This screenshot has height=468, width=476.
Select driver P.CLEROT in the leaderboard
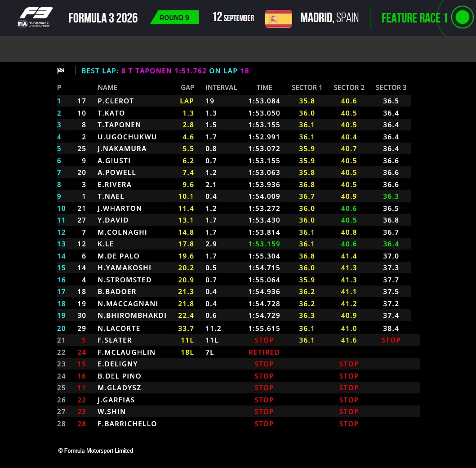point(116,101)
